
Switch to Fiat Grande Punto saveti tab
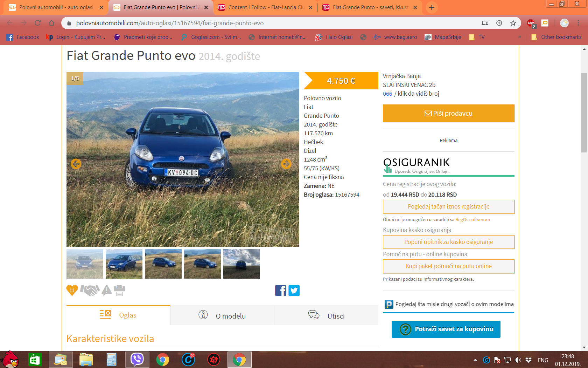370,7
